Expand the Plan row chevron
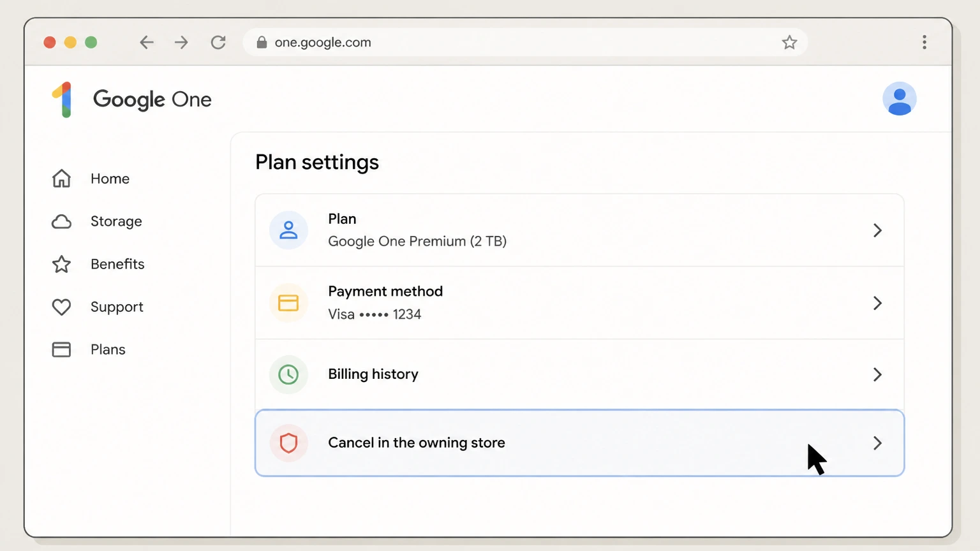This screenshot has width=980, height=551. coord(877,230)
